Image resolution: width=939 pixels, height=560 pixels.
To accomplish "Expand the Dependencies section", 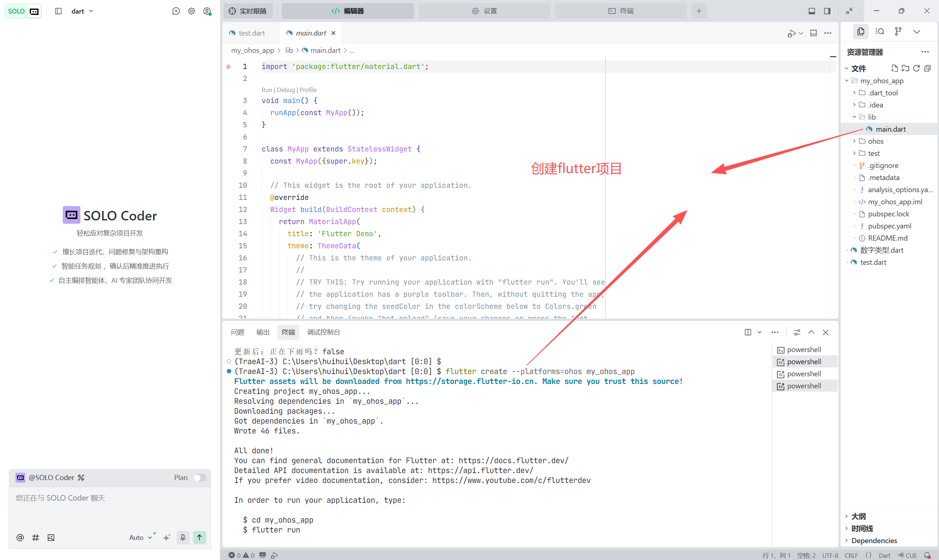I will pos(874,540).
